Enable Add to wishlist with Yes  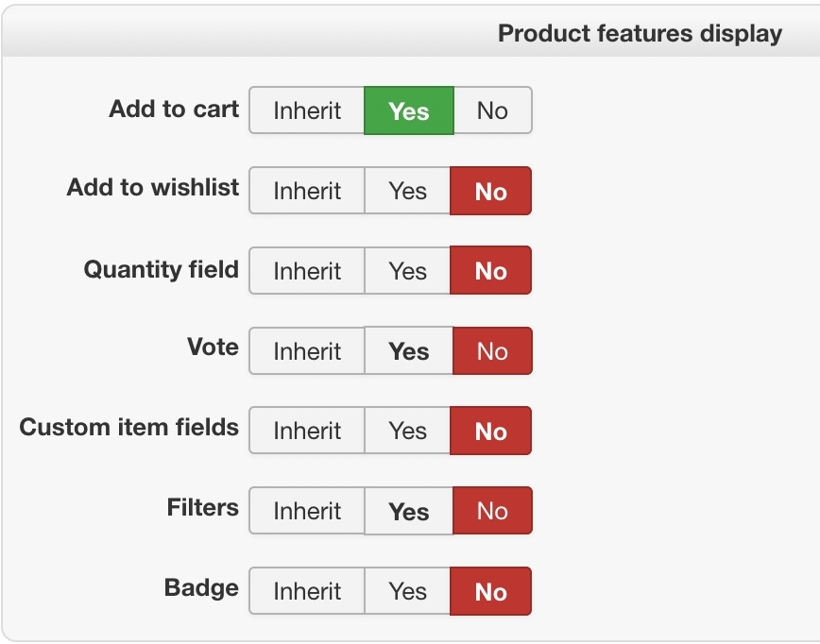407,191
